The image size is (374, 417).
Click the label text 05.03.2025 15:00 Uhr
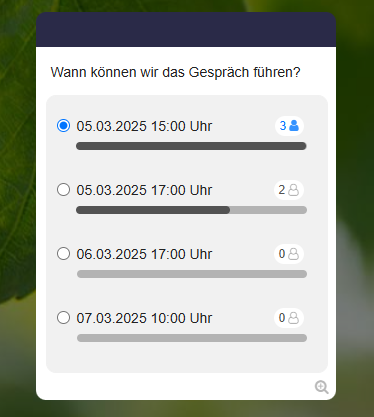coord(144,126)
